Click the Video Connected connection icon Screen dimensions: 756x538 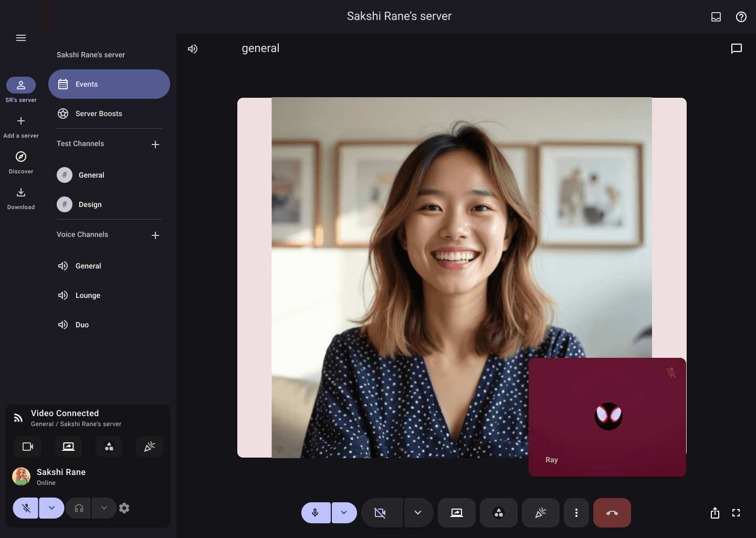click(18, 418)
